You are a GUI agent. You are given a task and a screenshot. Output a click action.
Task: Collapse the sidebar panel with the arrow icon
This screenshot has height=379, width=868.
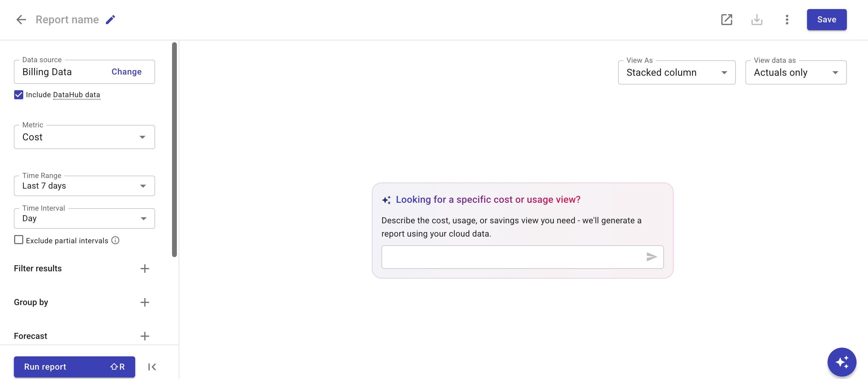tap(152, 367)
